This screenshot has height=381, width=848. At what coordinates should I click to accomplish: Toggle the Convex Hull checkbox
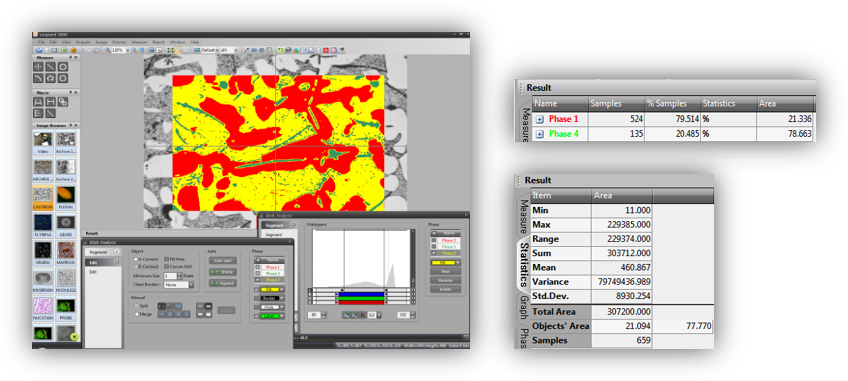click(167, 267)
